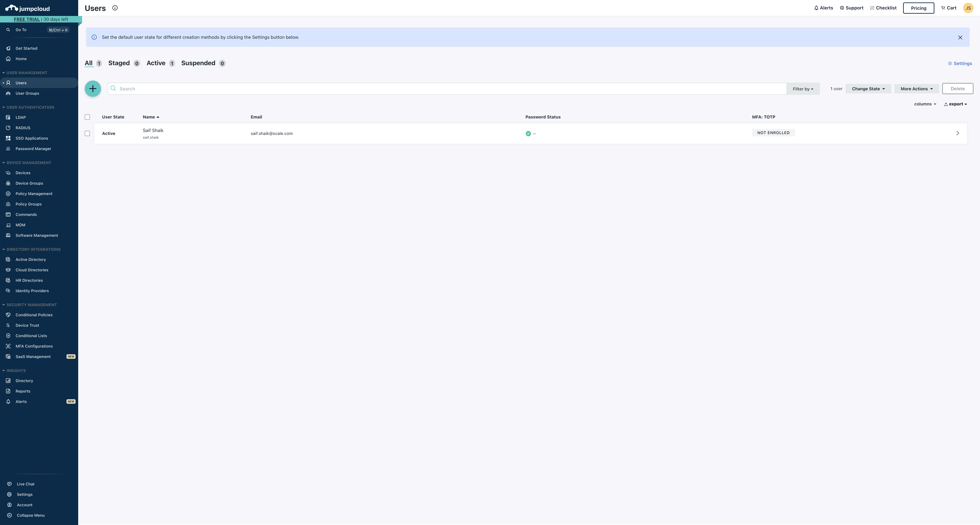Collapse the Device Management section

3,163
